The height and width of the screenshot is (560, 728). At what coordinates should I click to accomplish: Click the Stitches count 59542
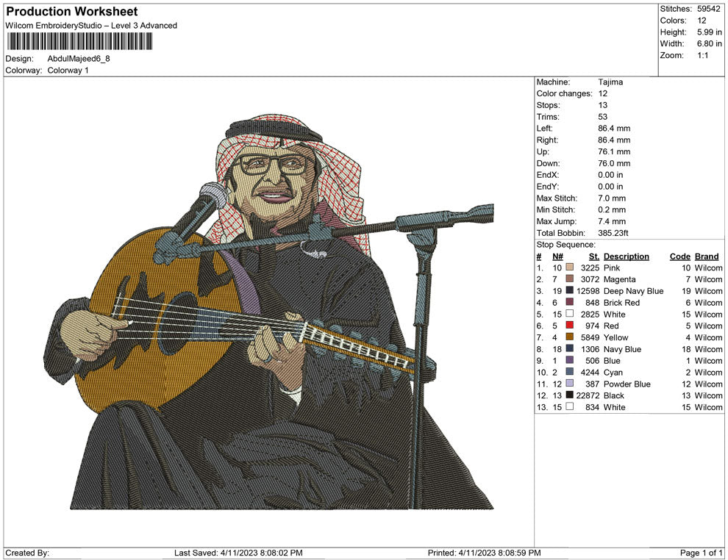(x=708, y=9)
